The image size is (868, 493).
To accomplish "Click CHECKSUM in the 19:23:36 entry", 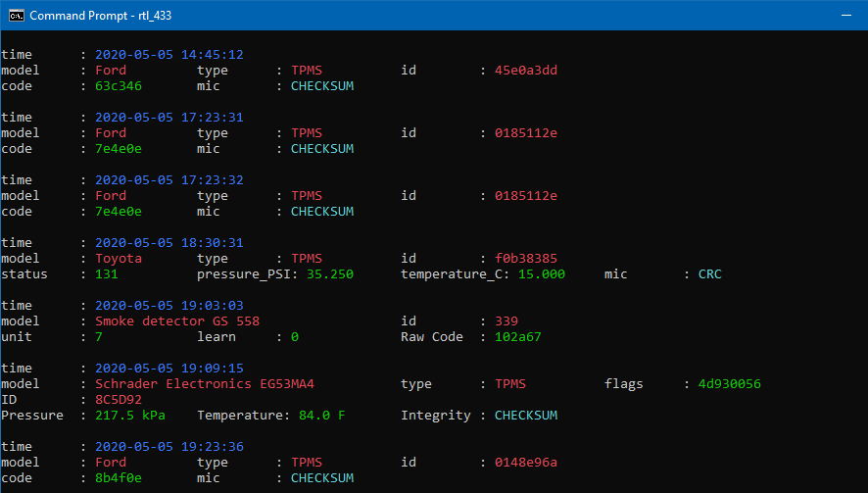I will pyautogui.click(x=322, y=477).
